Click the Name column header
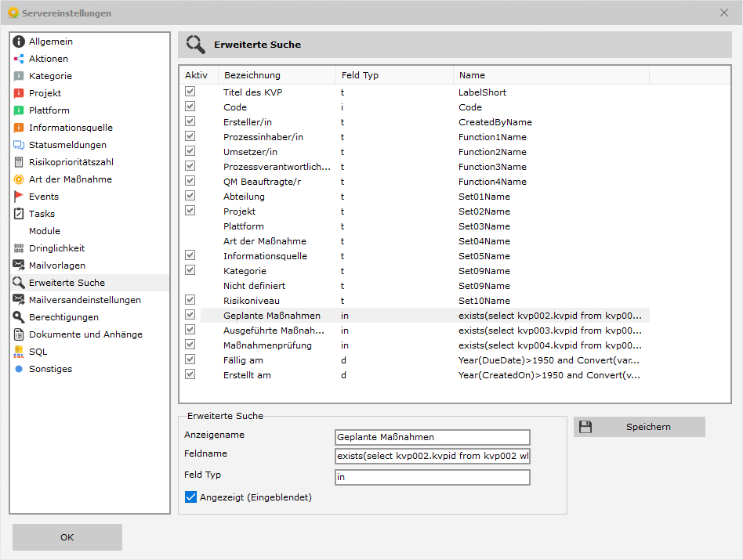This screenshot has width=743, height=560. (551, 75)
